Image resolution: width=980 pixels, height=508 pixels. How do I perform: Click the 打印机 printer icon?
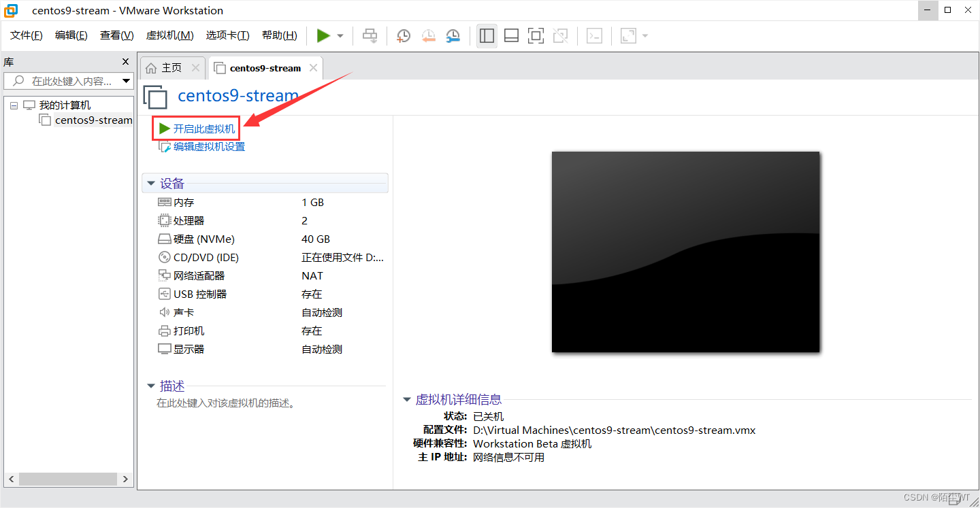point(164,331)
